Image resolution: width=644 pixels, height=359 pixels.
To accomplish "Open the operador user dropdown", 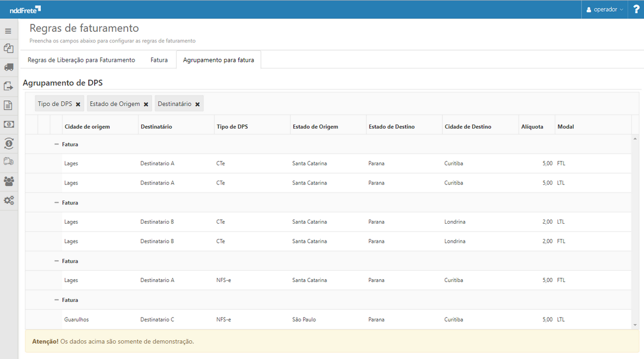I will [604, 10].
